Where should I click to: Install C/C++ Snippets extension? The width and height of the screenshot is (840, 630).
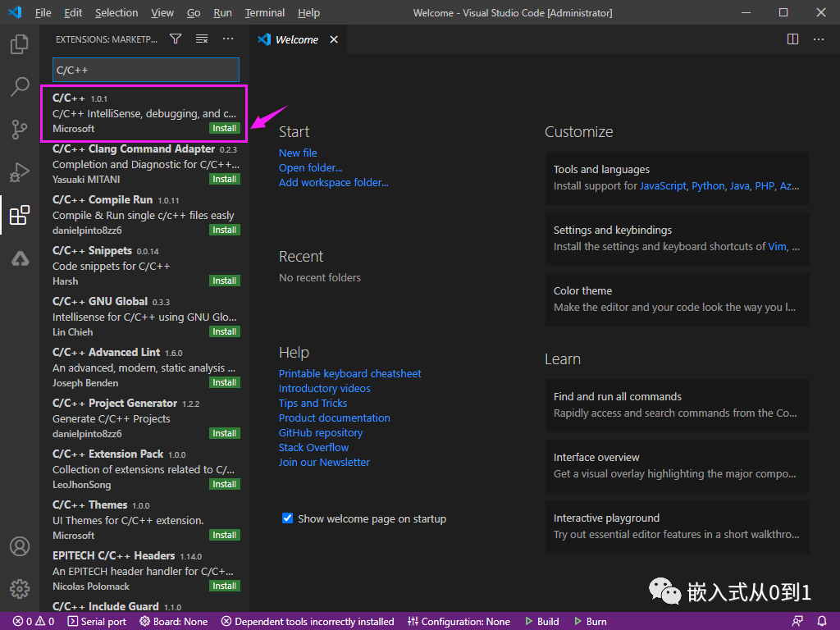(225, 281)
